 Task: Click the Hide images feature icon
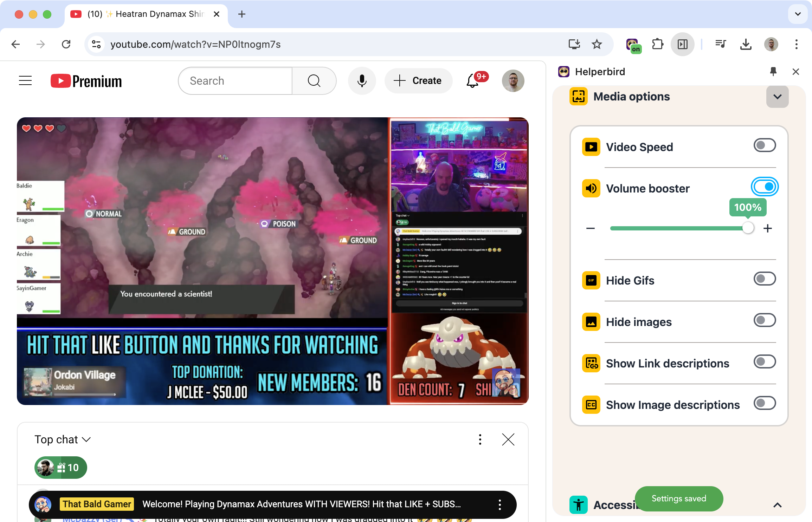point(591,321)
